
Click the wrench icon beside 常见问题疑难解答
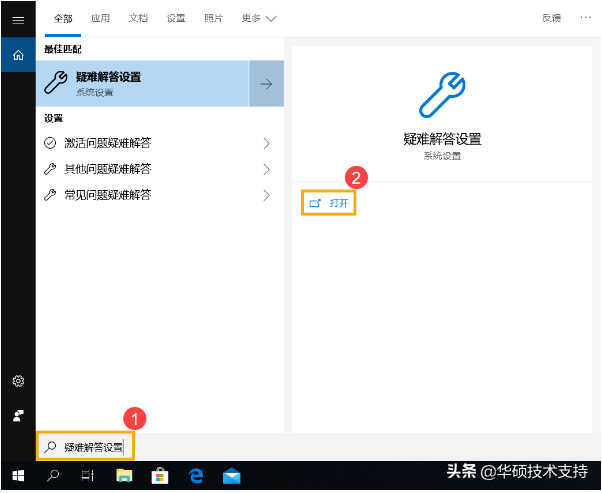tap(50, 195)
